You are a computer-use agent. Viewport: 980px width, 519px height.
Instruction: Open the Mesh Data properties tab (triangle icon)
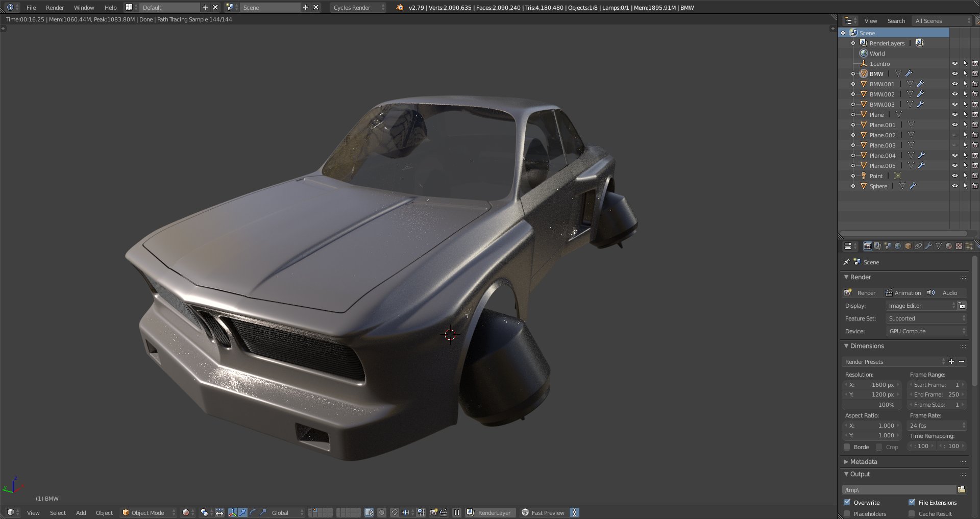pyautogui.click(x=939, y=246)
